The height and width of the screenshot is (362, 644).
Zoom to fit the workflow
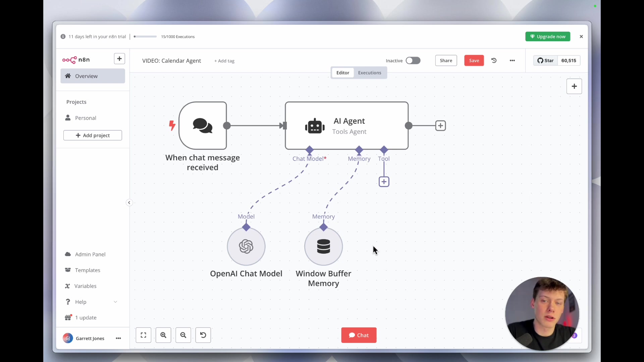point(143,335)
